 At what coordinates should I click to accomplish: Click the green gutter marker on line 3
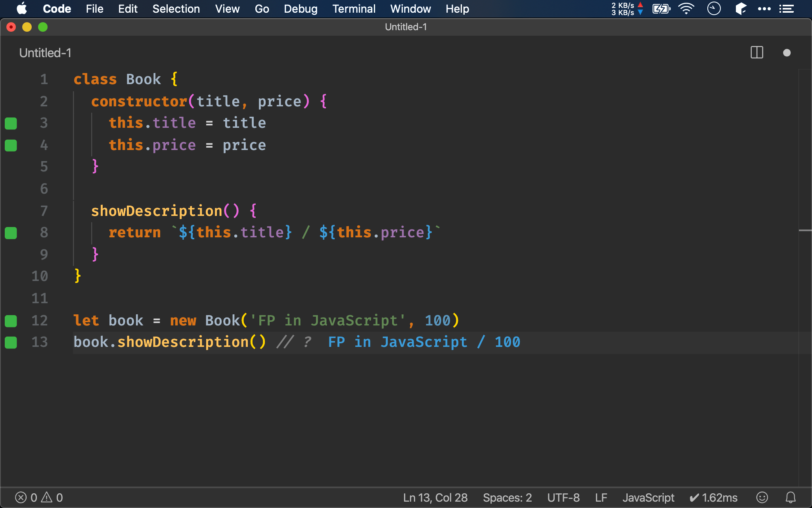pyautogui.click(x=11, y=123)
